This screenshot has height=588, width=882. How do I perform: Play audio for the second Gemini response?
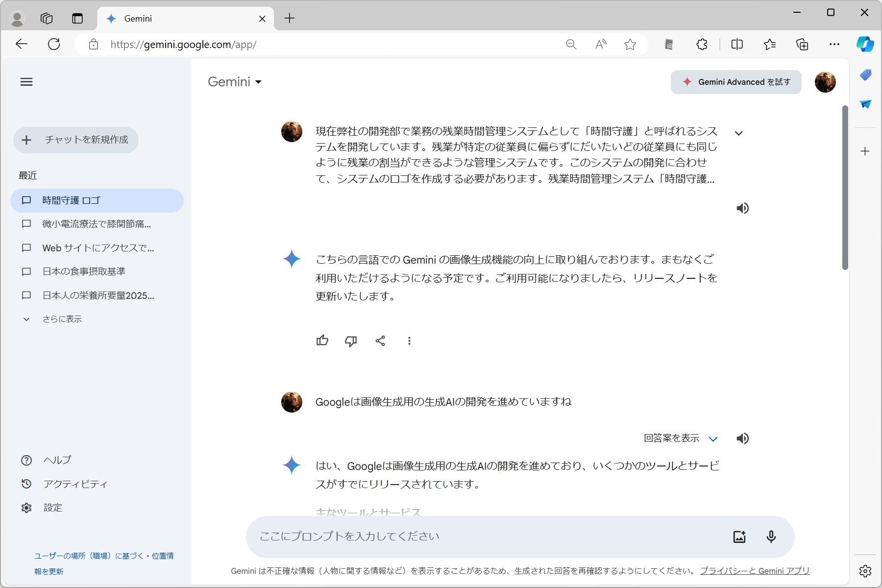(x=742, y=439)
